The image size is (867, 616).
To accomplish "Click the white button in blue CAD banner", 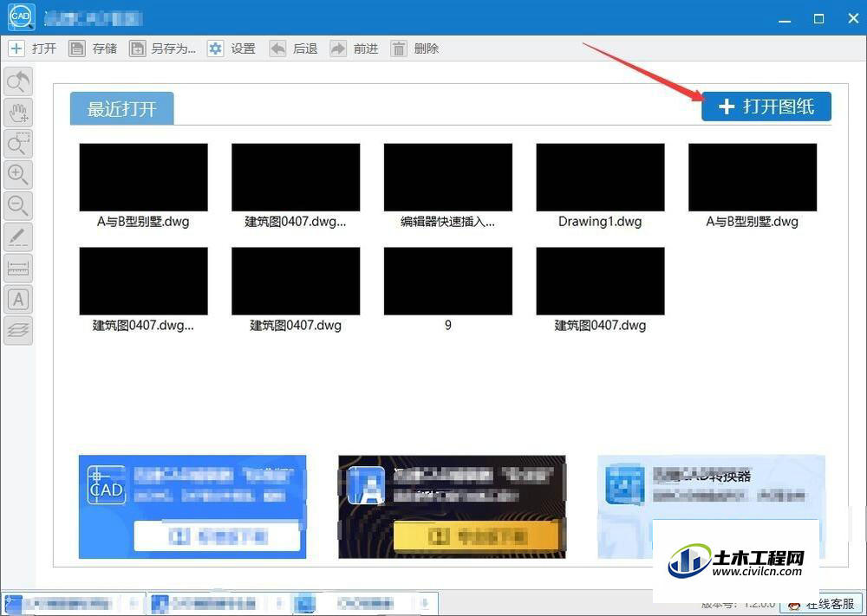I will click(218, 536).
